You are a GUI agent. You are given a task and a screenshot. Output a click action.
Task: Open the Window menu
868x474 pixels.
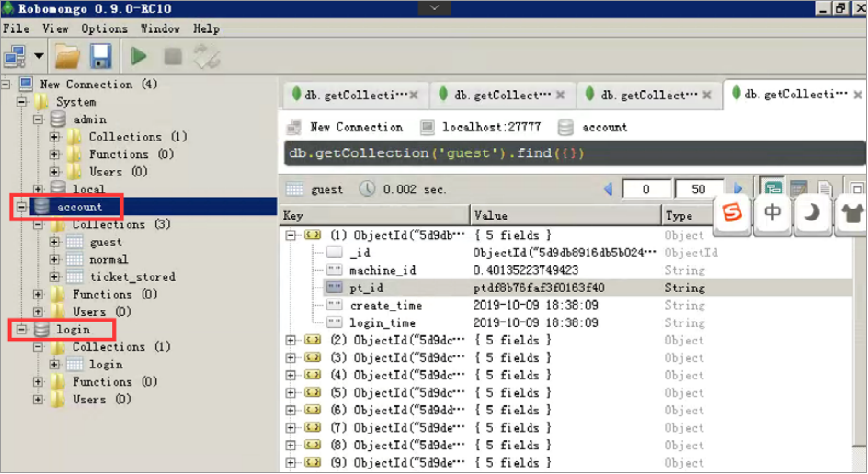pyautogui.click(x=160, y=28)
